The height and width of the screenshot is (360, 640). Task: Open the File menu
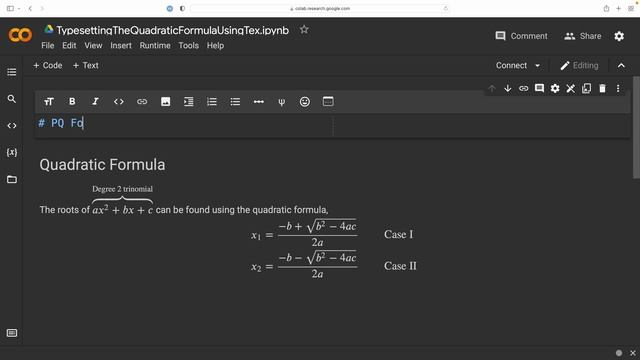pyautogui.click(x=48, y=45)
